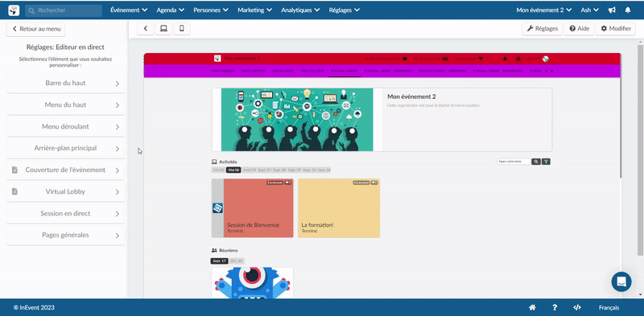
Task: Open the question mark help icon
Action: point(555,307)
